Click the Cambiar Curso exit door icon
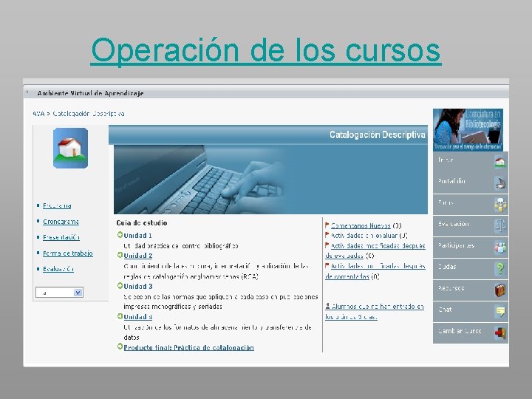532x399 pixels. click(x=500, y=332)
